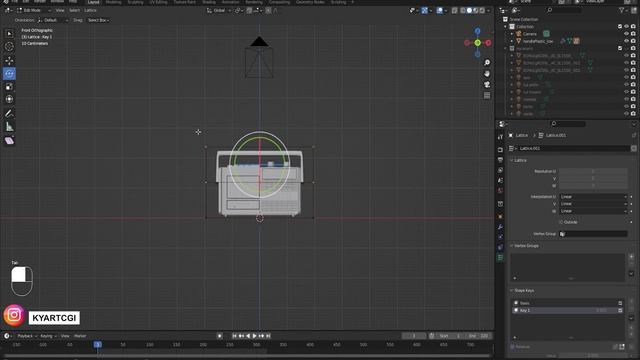Open the Object properties tab
Screen dimensions: 640x360
[500, 216]
